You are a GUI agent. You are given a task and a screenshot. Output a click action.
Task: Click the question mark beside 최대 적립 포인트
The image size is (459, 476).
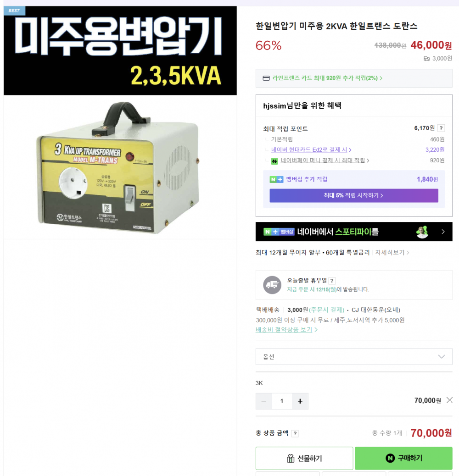(x=441, y=128)
